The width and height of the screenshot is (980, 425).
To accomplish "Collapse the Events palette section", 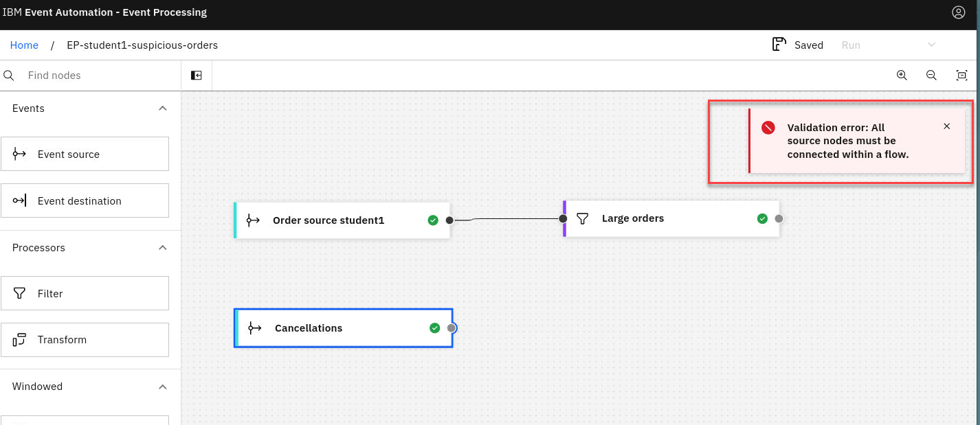I will point(162,108).
